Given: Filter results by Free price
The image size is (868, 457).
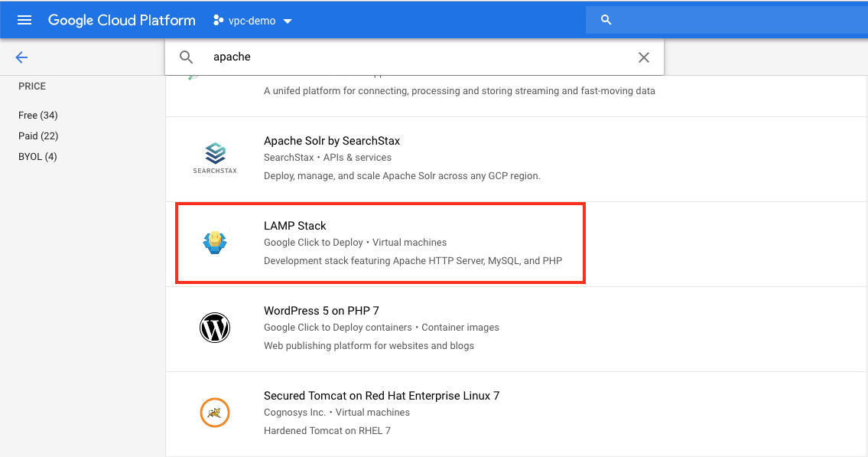Looking at the screenshot, I should (x=38, y=116).
